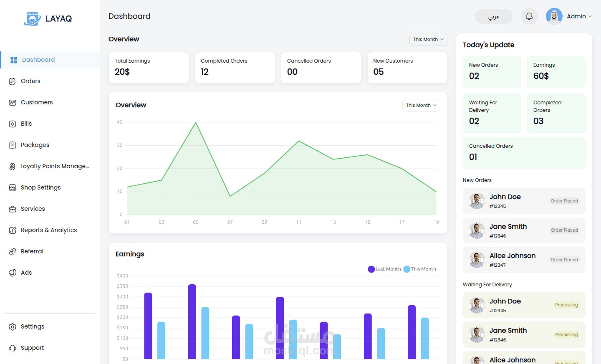Click the Dashboard grid icon in sidebar

click(14, 60)
